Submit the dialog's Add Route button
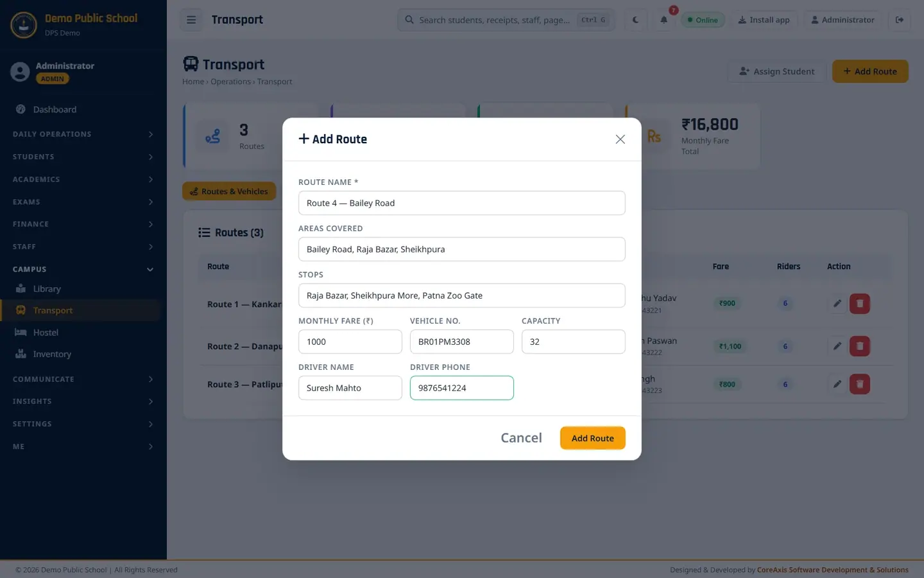924x578 pixels. (x=593, y=438)
